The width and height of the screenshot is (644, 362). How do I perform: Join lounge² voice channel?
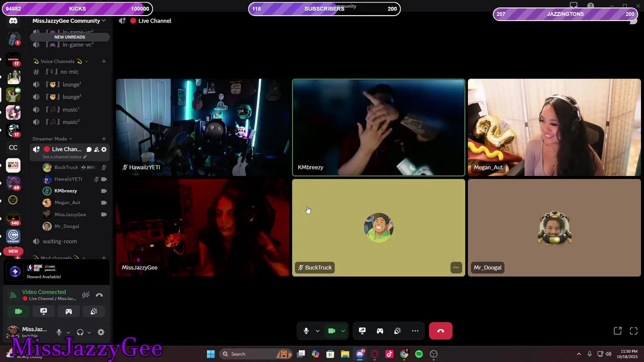[69, 97]
